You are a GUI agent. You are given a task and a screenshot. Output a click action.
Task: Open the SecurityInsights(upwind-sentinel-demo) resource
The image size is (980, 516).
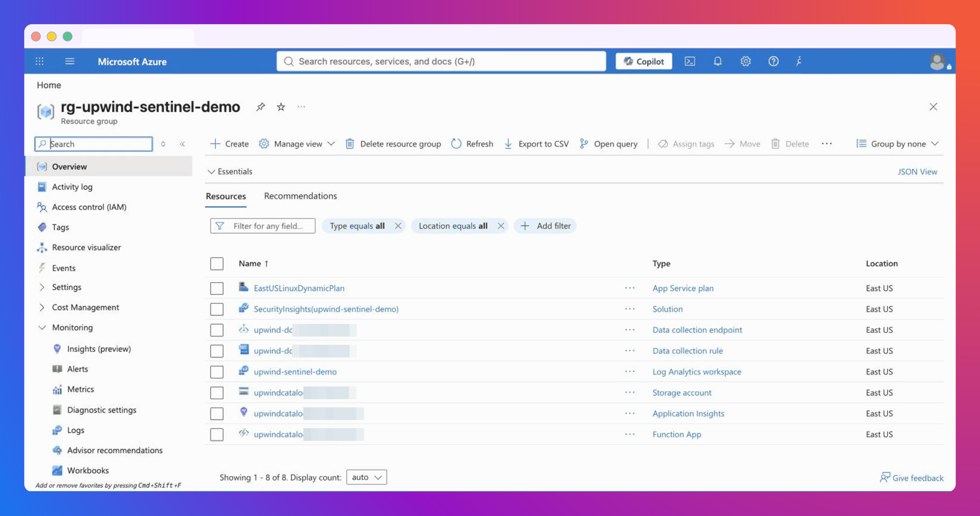(326, 309)
